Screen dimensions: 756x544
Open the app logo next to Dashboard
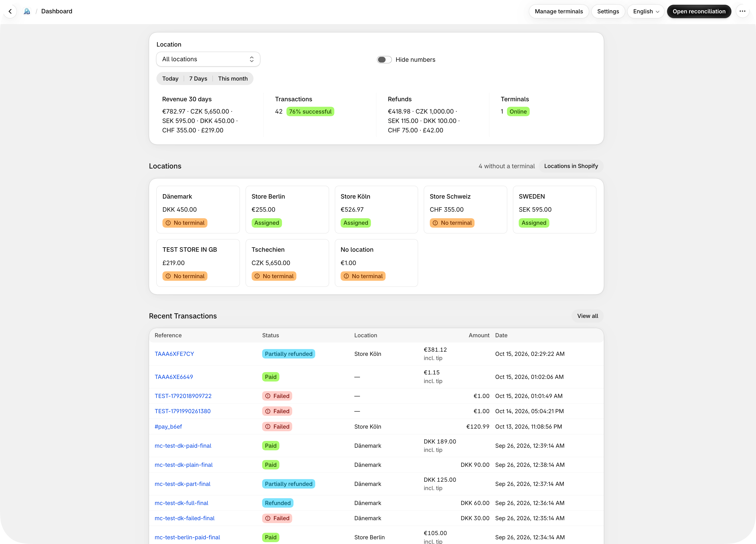(x=27, y=11)
